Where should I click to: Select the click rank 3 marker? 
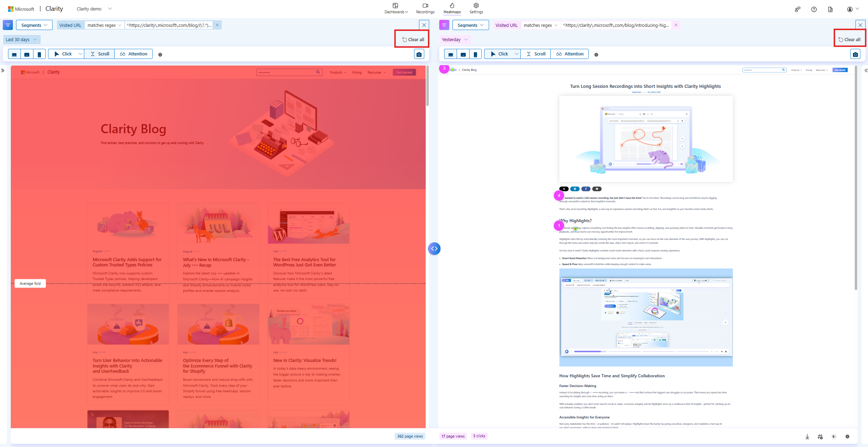click(x=444, y=68)
